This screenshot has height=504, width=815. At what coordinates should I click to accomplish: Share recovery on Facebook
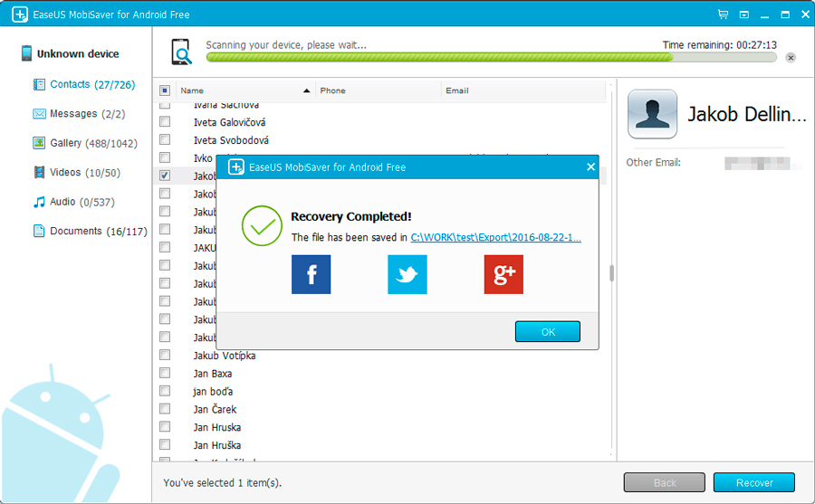(x=311, y=274)
